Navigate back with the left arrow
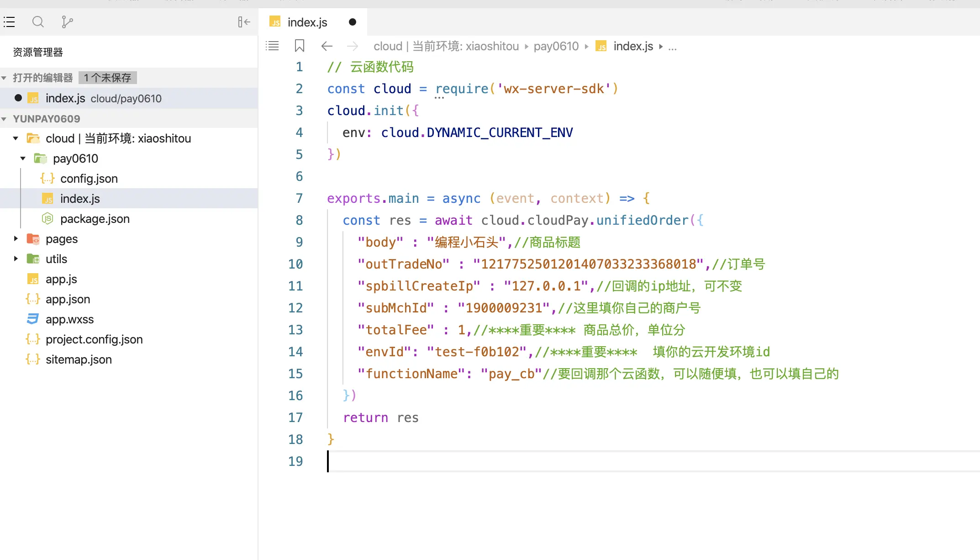Screen dimensions: 980x560 pos(327,46)
